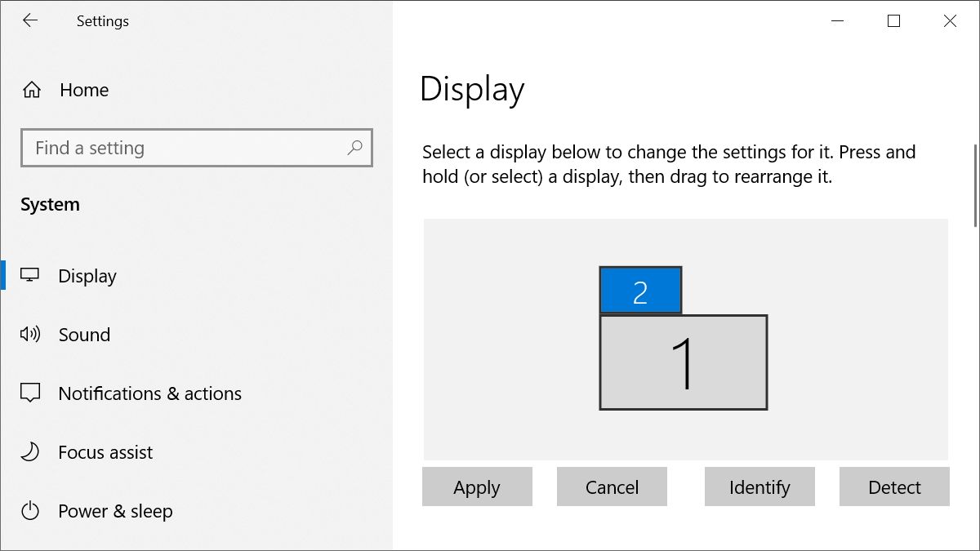Maximize the Settings window
980x551 pixels.
[x=893, y=21]
